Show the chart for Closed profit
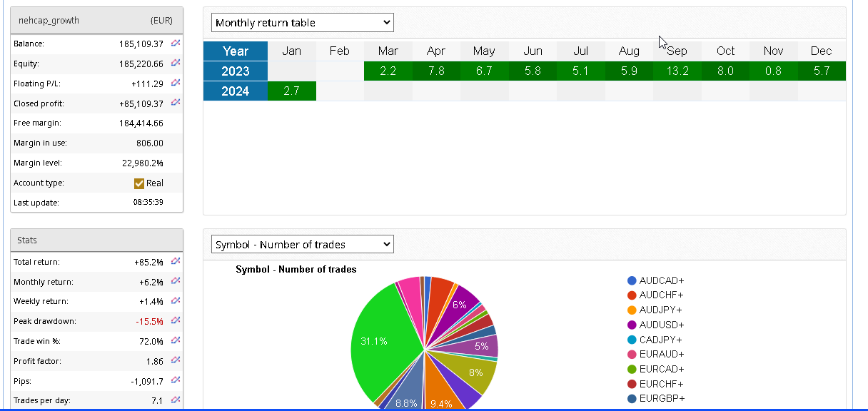868x411 pixels. coord(176,103)
